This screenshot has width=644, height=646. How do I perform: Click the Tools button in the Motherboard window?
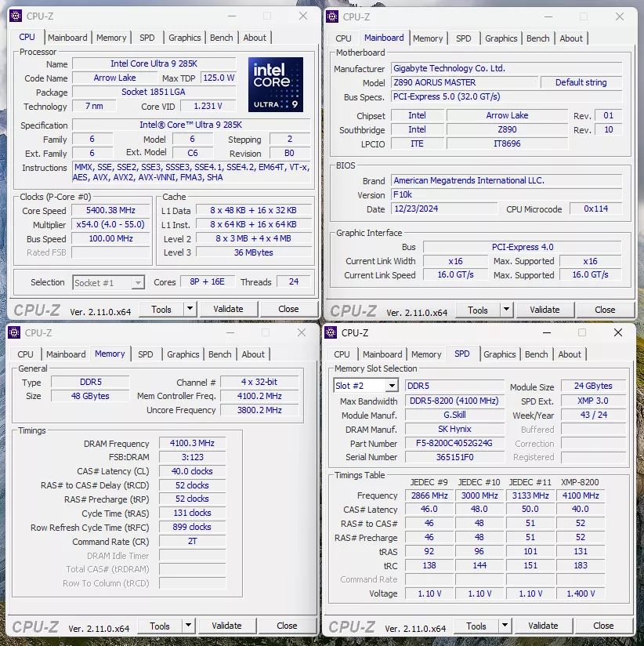[478, 310]
